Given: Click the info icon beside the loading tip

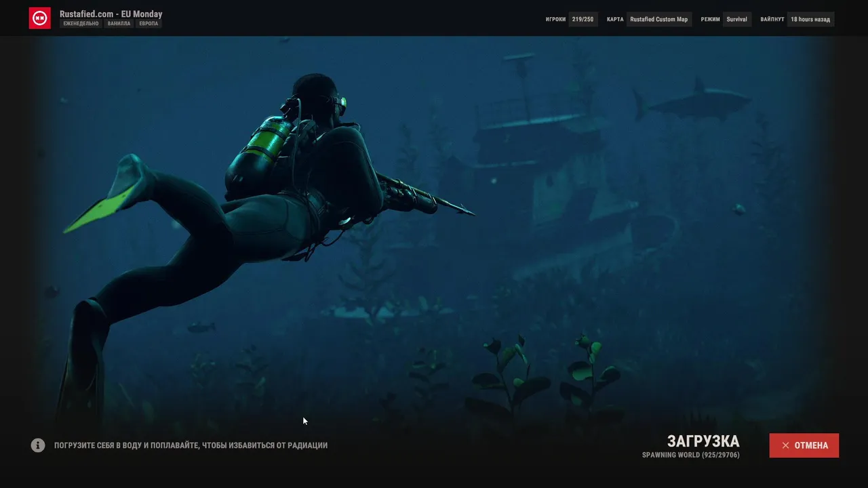Looking at the screenshot, I should 38,445.
